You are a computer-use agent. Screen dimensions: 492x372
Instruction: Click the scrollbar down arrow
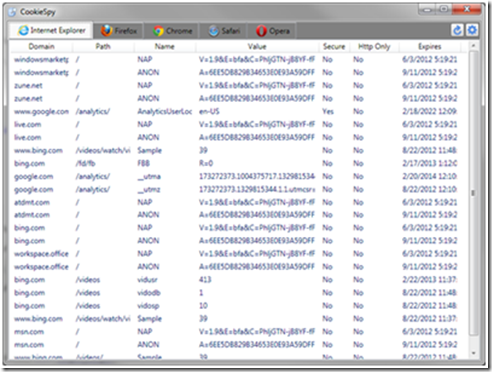click(x=473, y=353)
